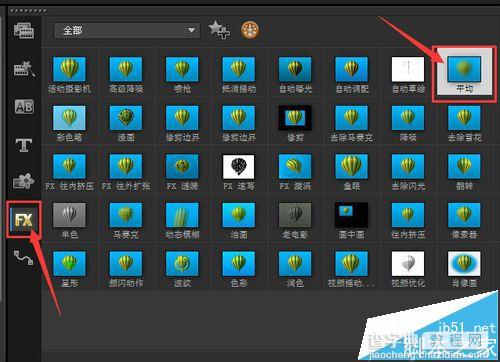The width and height of the screenshot is (500, 362).
Task: Expand the 全部 category dropdown
Action: 127,31
